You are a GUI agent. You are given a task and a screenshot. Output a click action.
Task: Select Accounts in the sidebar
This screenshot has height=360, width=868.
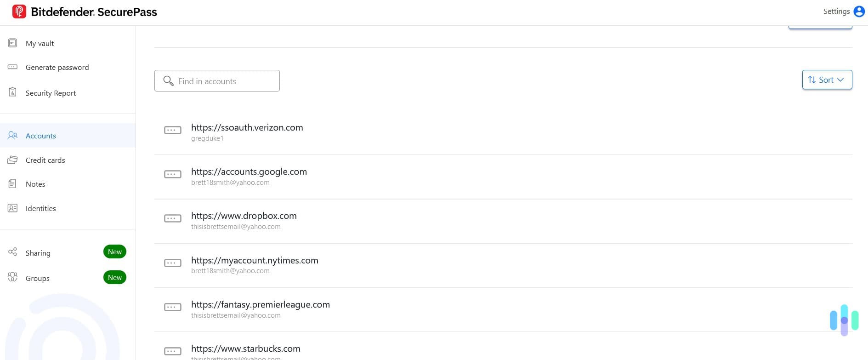coord(41,136)
